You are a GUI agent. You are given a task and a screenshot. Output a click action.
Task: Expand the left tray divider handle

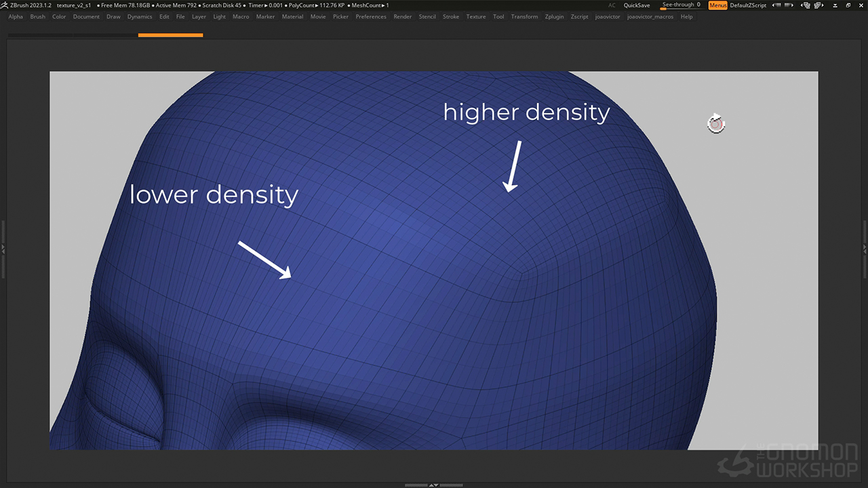pos(3,249)
